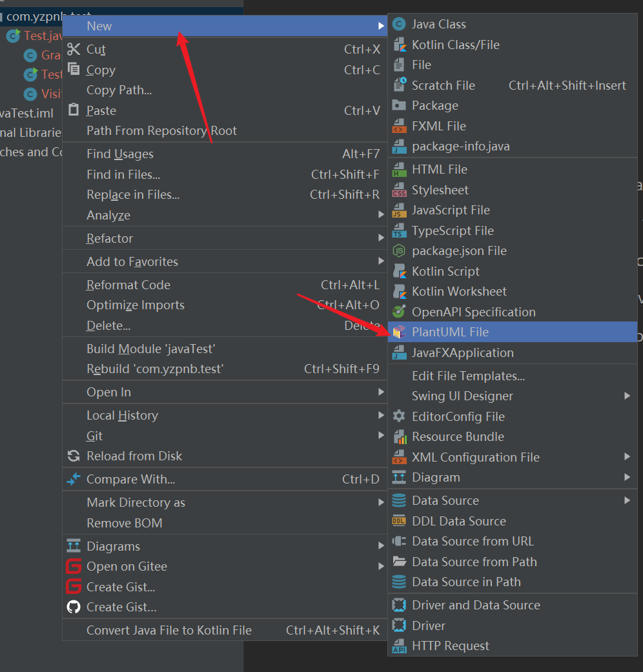Click the HTML File icon
The width and height of the screenshot is (643, 672).
pyautogui.click(x=399, y=169)
